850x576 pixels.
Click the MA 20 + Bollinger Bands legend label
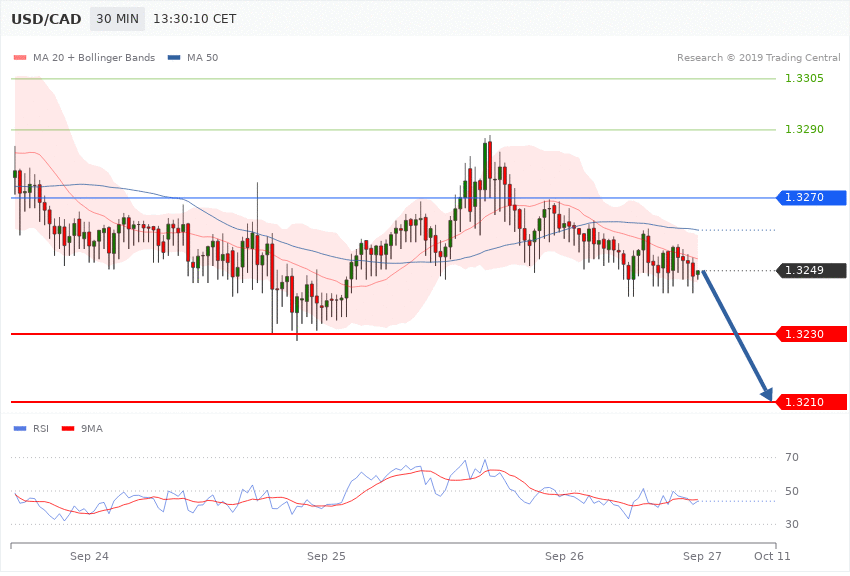click(x=94, y=57)
